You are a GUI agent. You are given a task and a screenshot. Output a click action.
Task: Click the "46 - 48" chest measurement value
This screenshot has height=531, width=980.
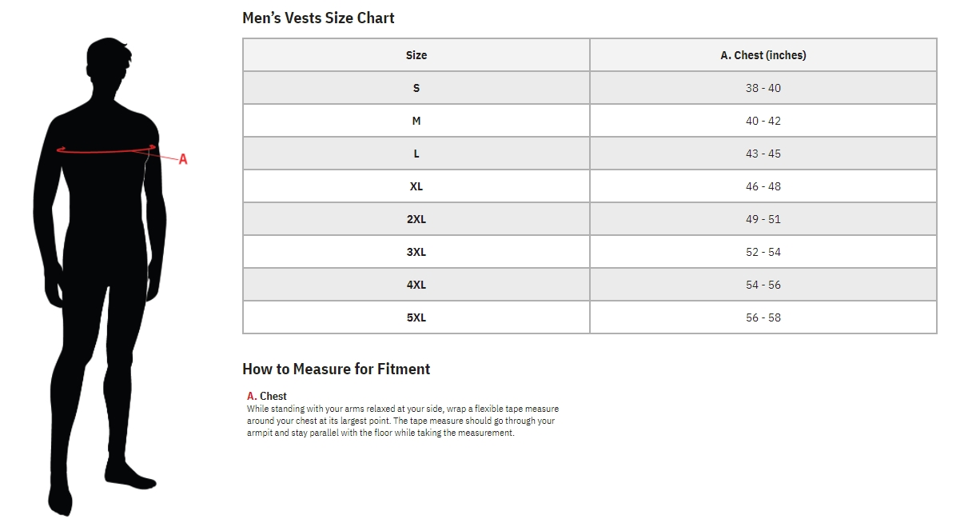(763, 186)
